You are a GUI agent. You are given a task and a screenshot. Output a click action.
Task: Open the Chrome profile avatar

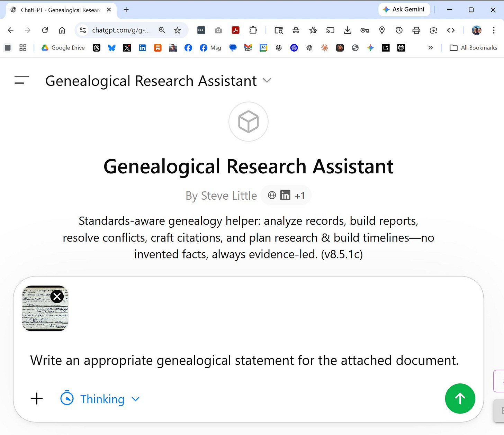click(x=477, y=30)
